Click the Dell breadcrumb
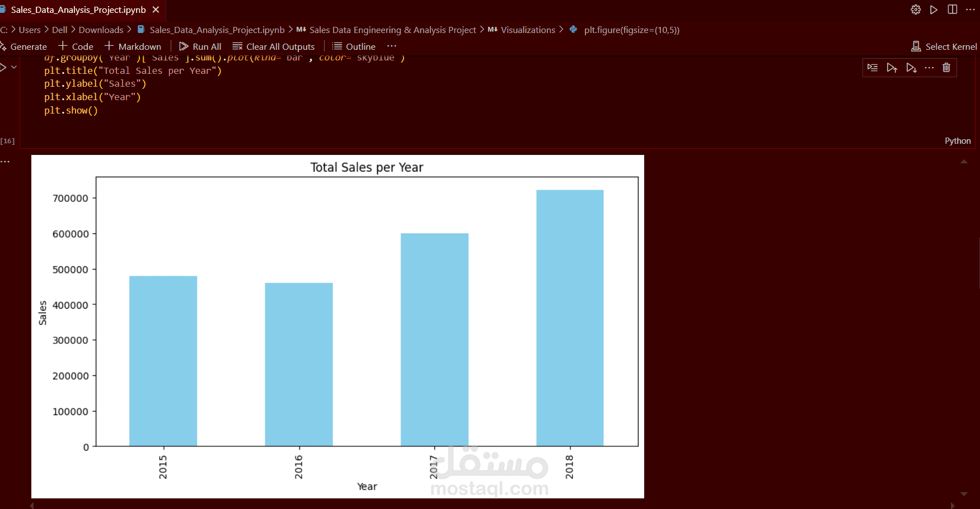Screen dimensions: 980x509 59,30
